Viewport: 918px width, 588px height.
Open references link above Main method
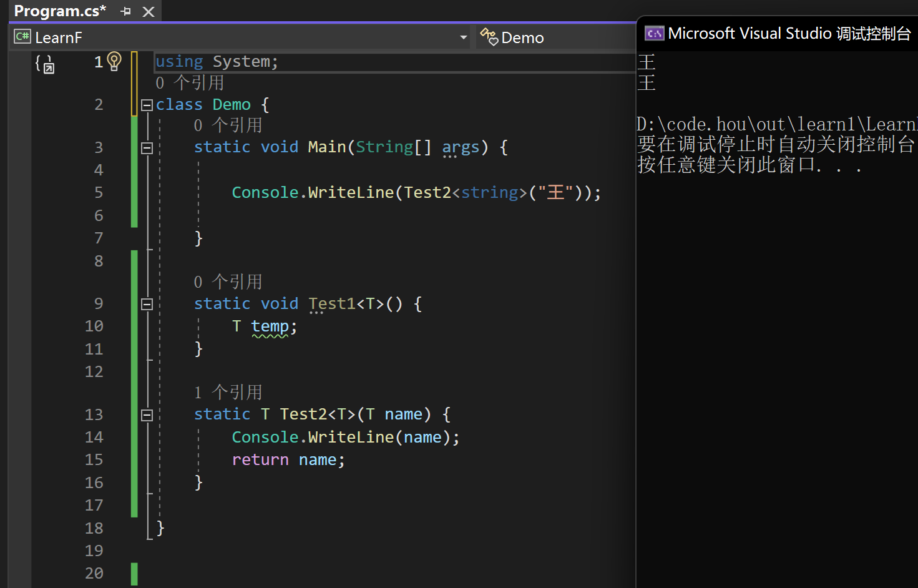point(228,125)
